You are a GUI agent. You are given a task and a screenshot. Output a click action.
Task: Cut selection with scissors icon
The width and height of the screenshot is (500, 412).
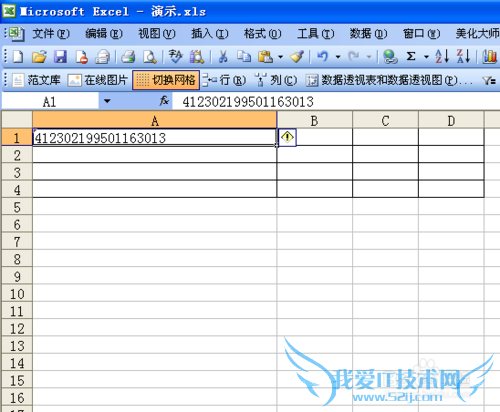point(223,57)
